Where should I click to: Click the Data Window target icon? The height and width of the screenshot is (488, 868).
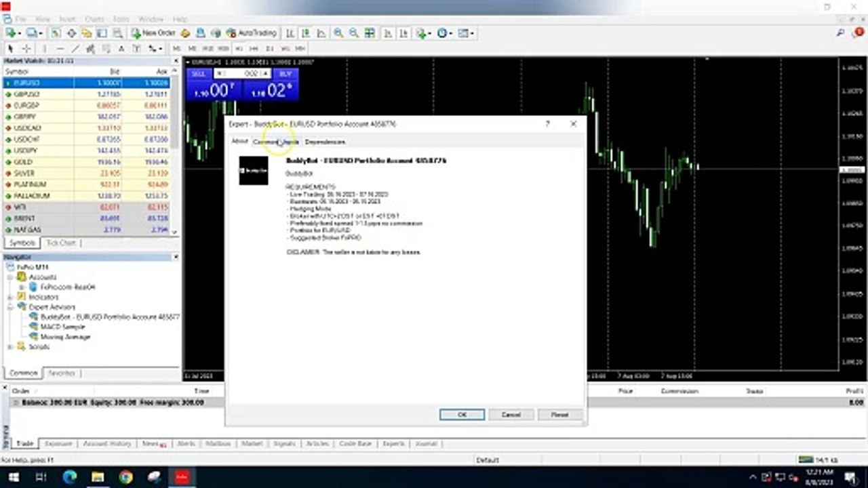[71, 33]
